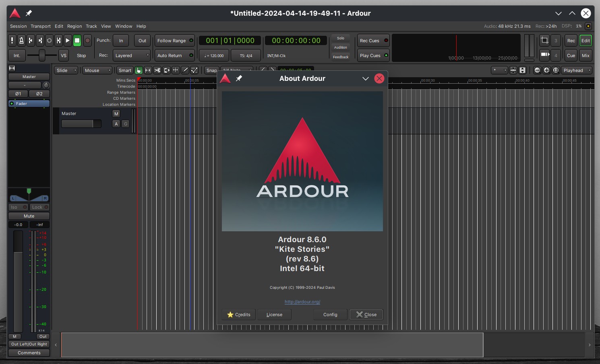
Task: Select the Range tool
Action: (x=148, y=70)
